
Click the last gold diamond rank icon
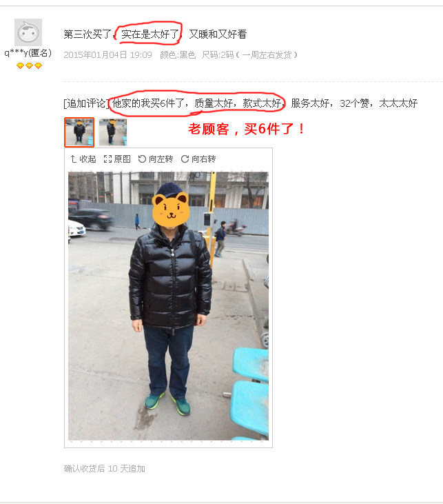pyautogui.click(x=38, y=66)
